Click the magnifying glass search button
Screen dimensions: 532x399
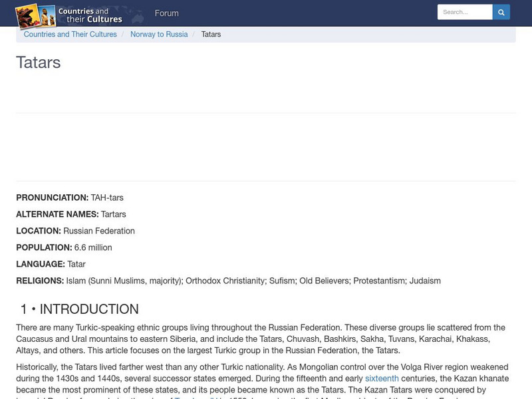tap(501, 12)
